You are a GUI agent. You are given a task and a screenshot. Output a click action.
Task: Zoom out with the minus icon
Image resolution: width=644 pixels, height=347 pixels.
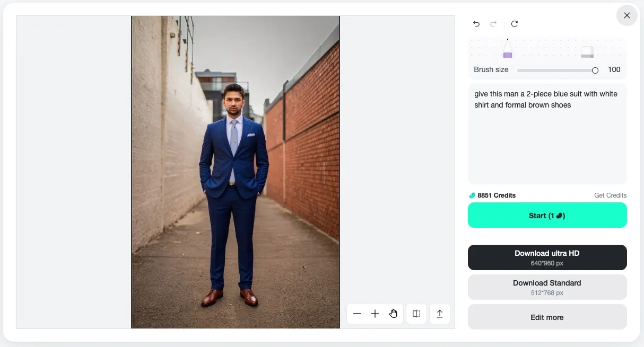(357, 314)
